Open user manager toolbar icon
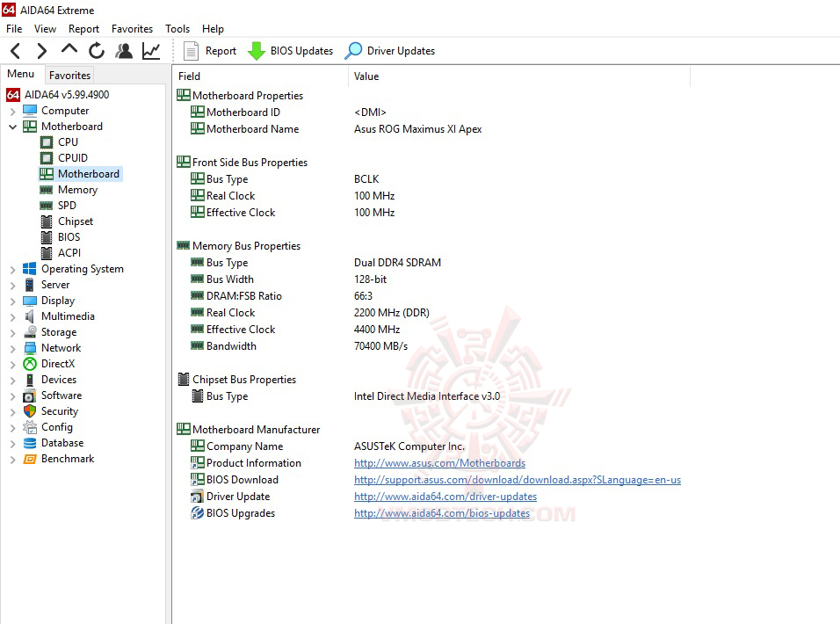840x624 pixels. click(x=124, y=51)
